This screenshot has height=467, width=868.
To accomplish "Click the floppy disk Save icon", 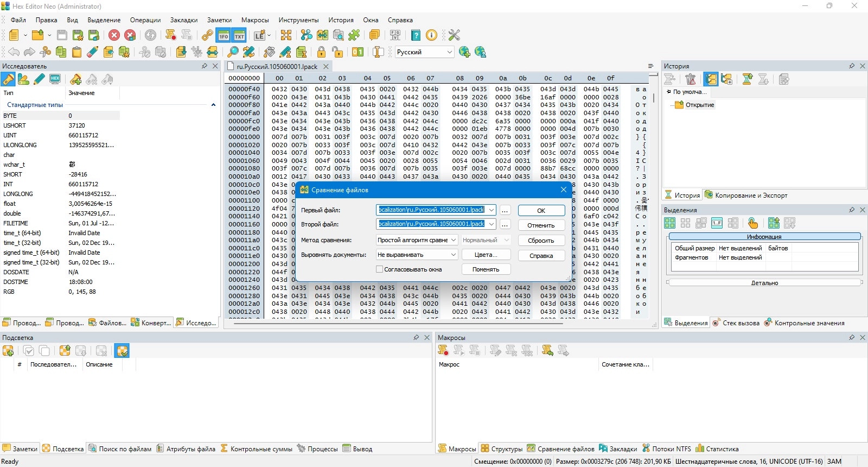I will pyautogui.click(x=62, y=36).
